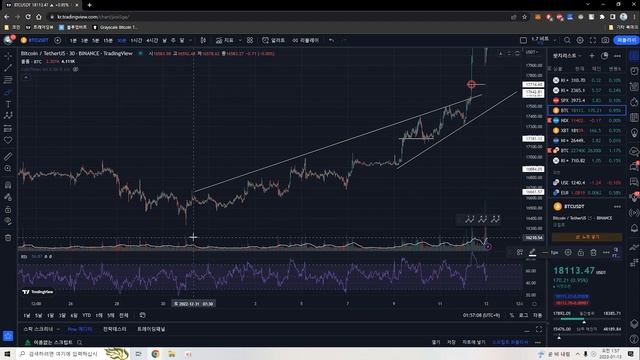Take a chart snapshot with camera icon

click(x=605, y=40)
